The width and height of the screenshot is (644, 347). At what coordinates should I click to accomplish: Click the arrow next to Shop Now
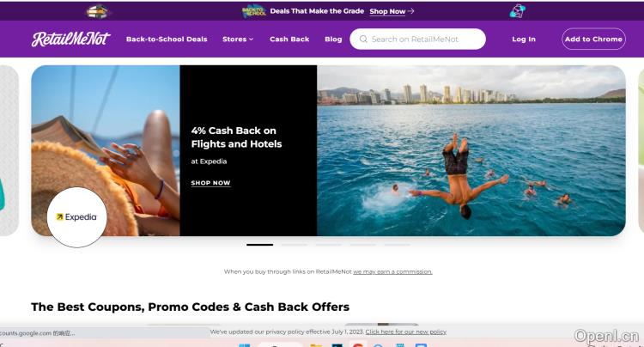(410, 11)
